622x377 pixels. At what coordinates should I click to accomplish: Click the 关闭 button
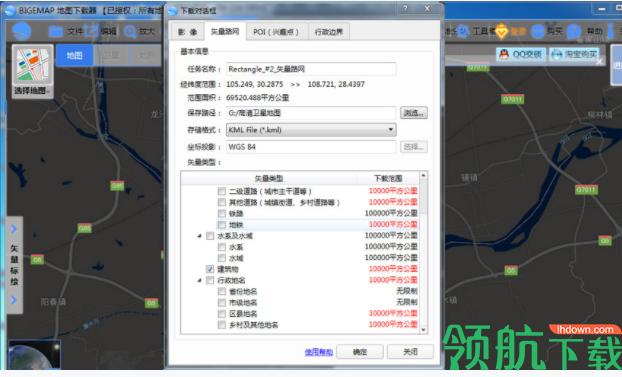tap(410, 352)
